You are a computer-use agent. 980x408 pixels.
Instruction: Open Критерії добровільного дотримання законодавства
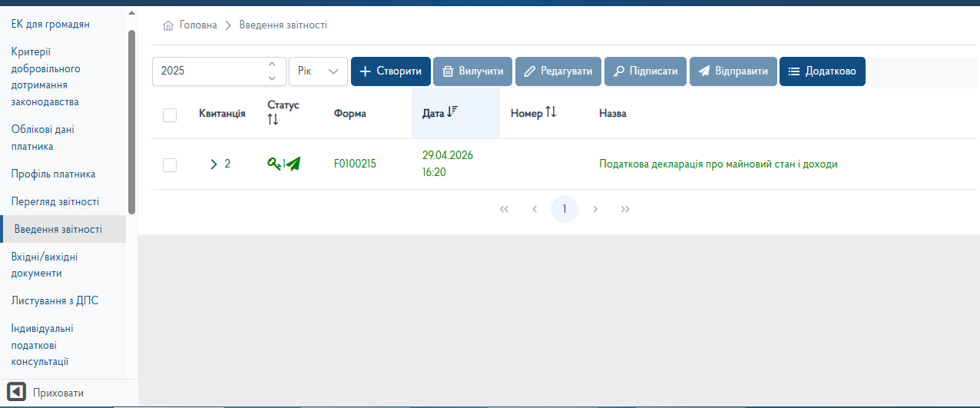[x=45, y=77]
